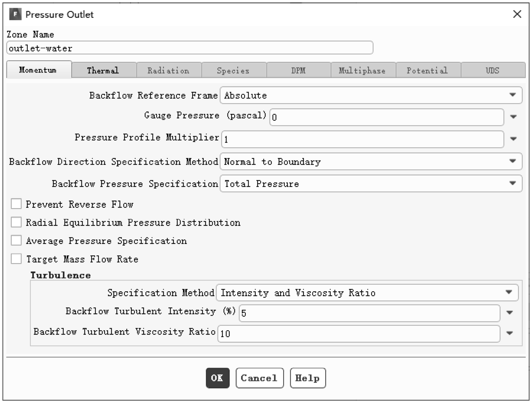Enable Target Mass Flow Rate
Image resolution: width=532 pixels, height=404 pixels.
coord(16,259)
